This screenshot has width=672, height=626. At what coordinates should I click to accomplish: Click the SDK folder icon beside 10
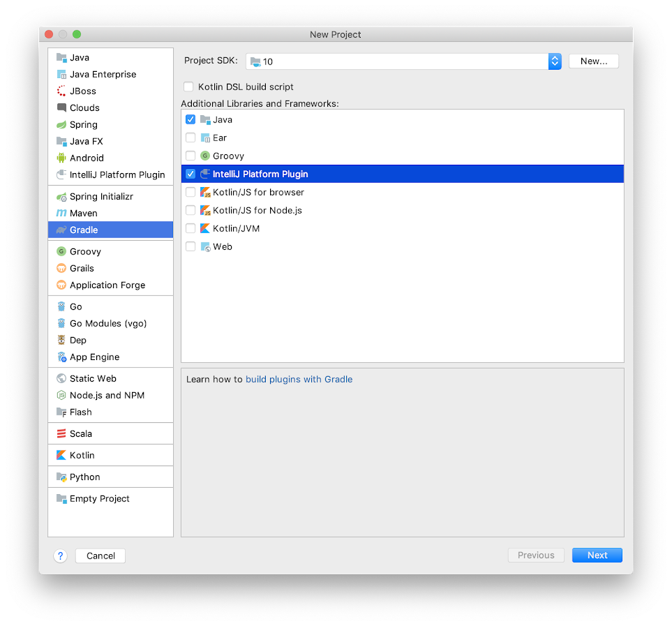pos(255,61)
